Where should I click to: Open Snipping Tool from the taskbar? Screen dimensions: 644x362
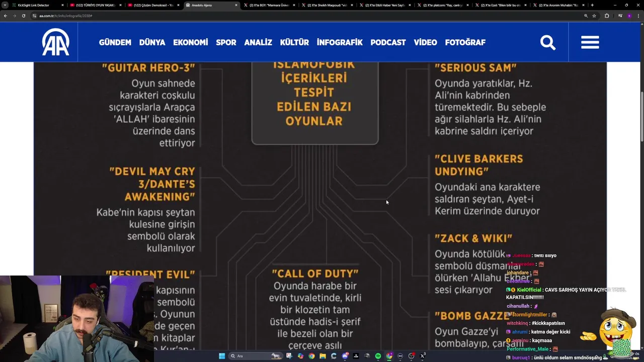click(x=289, y=356)
